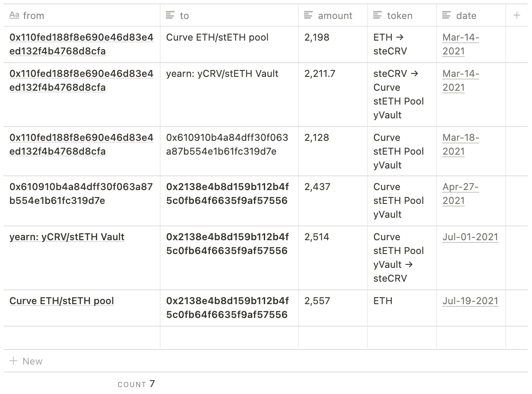Open the 'yearn: yCRV/stETH Vault' from entry
The image size is (532, 394).
point(67,237)
